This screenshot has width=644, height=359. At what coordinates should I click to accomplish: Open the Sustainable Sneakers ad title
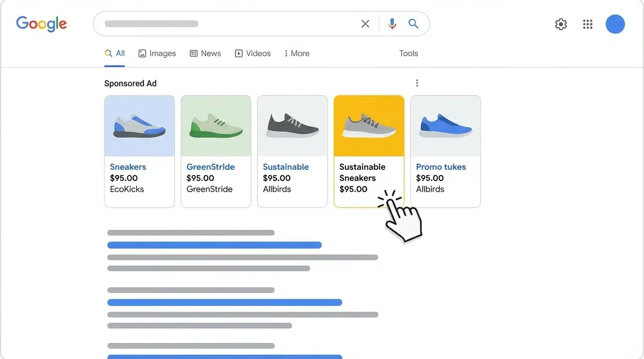(x=362, y=172)
